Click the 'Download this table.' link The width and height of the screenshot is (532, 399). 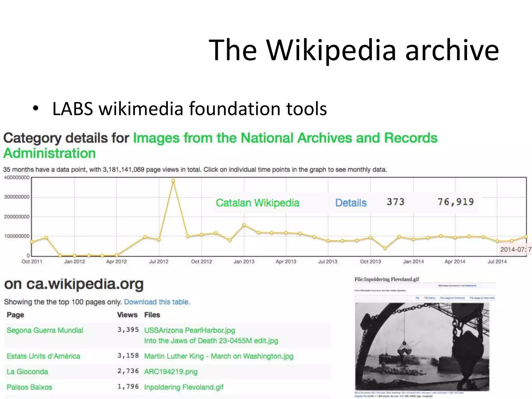coord(157,302)
